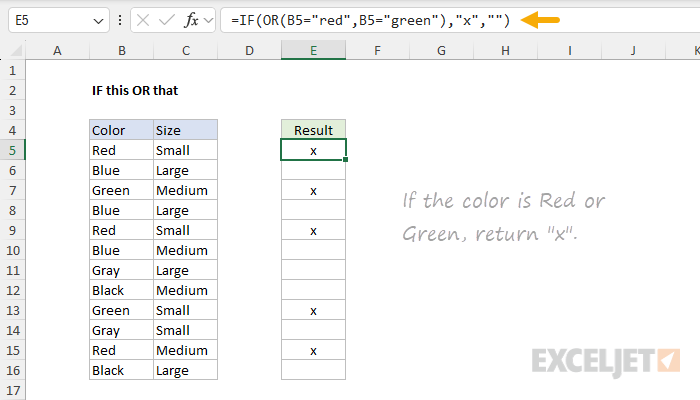700x400 pixels.
Task: Select empty result cell E16
Action: click(313, 371)
